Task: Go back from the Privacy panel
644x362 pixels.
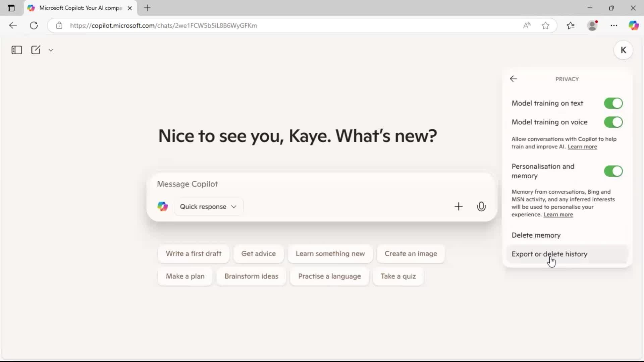Action: [513, 79]
